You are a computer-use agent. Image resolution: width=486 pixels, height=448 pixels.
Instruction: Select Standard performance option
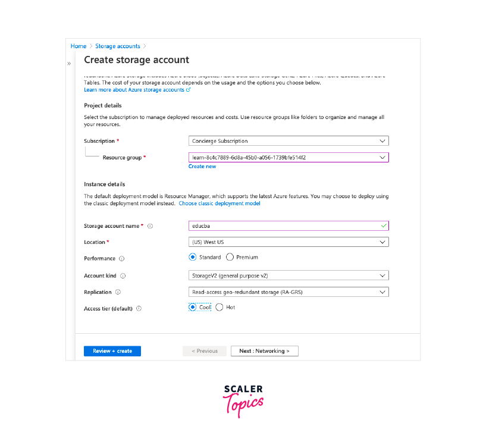[192, 258]
